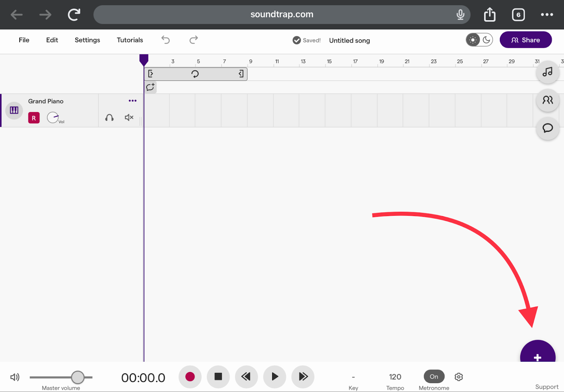Screen dimensions: 564x392
Task: Open the collaborators panel icon
Action: pos(547,100)
